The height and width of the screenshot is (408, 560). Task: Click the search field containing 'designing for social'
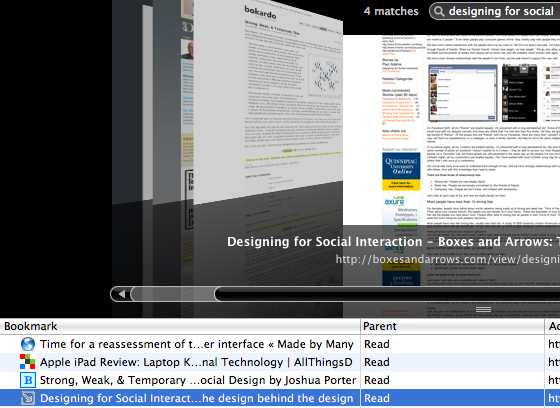tap(495, 11)
